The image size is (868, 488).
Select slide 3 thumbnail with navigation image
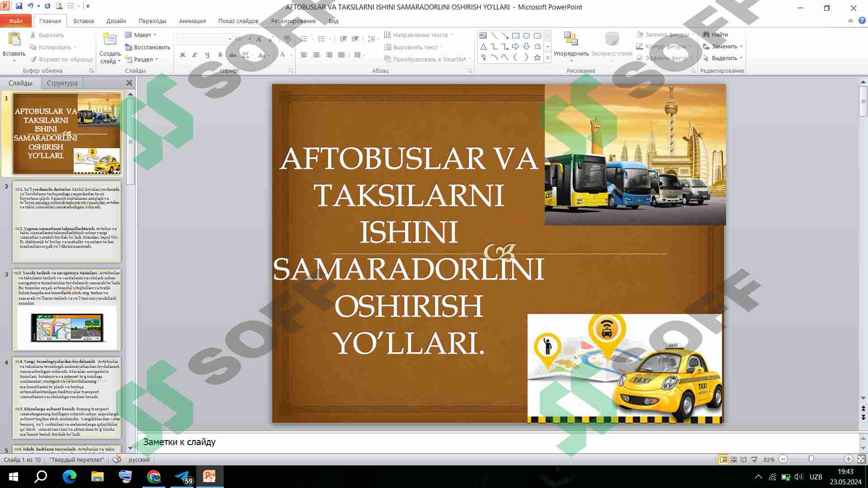point(66,310)
